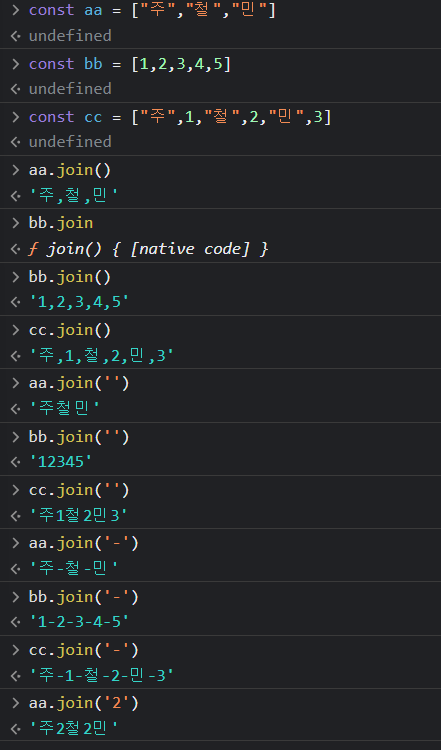Click the bb.join property line without parentheses
Image resolution: width=441 pixels, height=750 pixels.
pyautogui.click(x=61, y=223)
